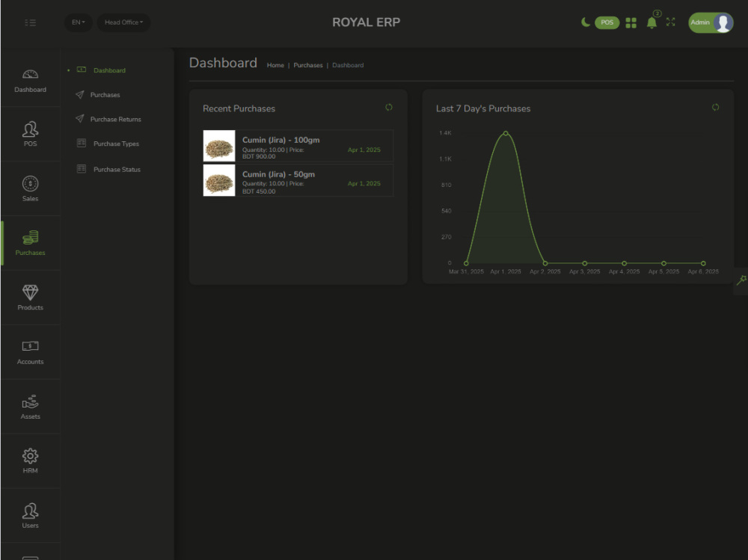Open the Admin profile menu

pos(711,22)
